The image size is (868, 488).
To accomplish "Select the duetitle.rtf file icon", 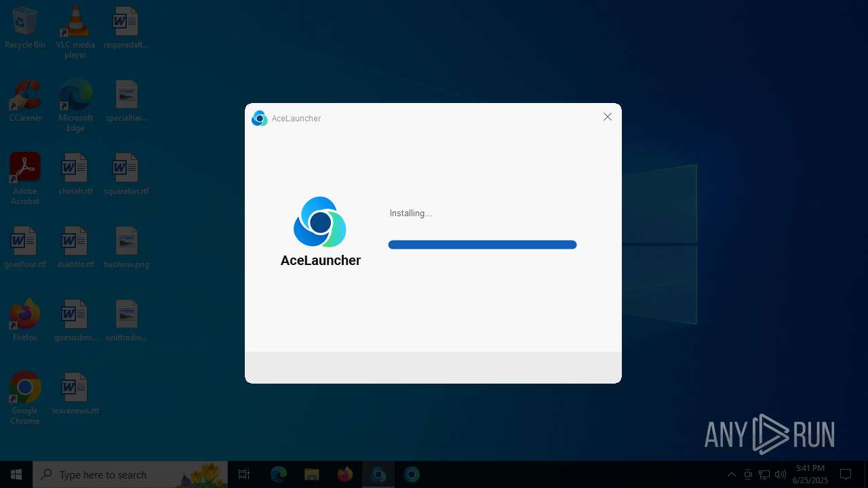I will (75, 248).
